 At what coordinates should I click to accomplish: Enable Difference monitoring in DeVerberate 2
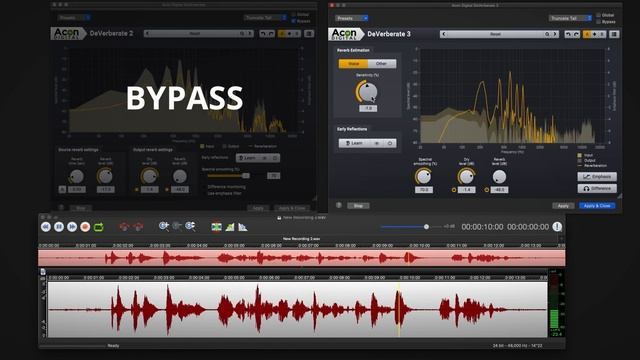coord(204,187)
